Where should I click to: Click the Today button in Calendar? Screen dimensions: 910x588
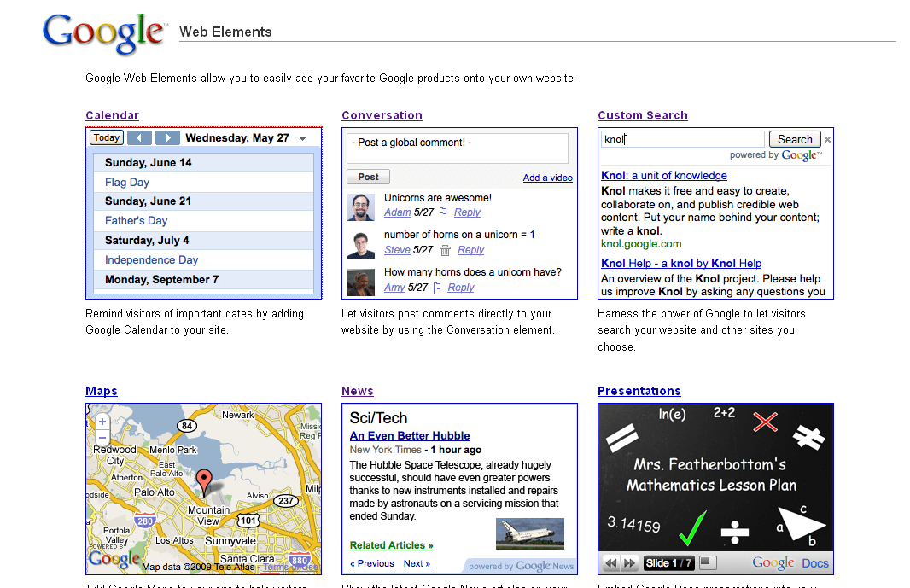[107, 137]
